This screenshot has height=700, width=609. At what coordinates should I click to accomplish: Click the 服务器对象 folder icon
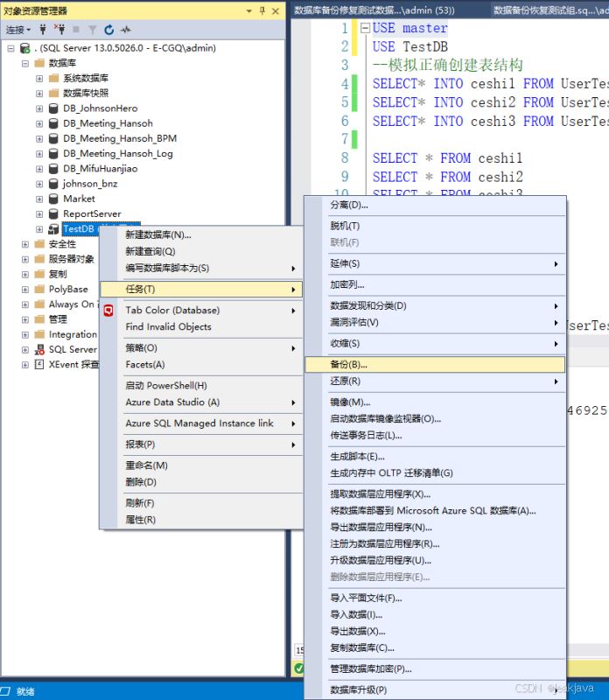pos(39,259)
